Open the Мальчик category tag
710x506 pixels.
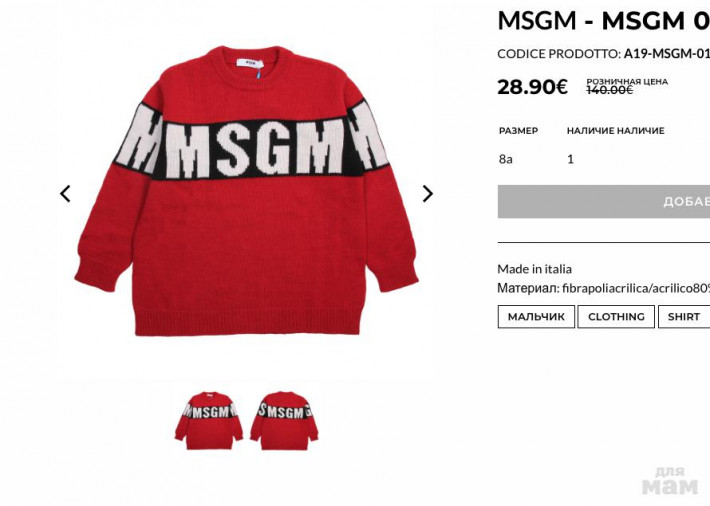pyautogui.click(x=536, y=317)
